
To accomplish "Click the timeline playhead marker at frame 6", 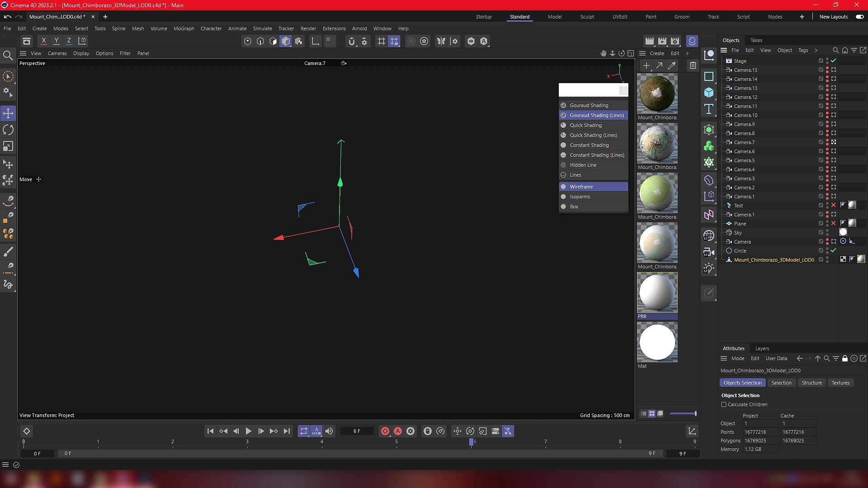I will point(471,442).
